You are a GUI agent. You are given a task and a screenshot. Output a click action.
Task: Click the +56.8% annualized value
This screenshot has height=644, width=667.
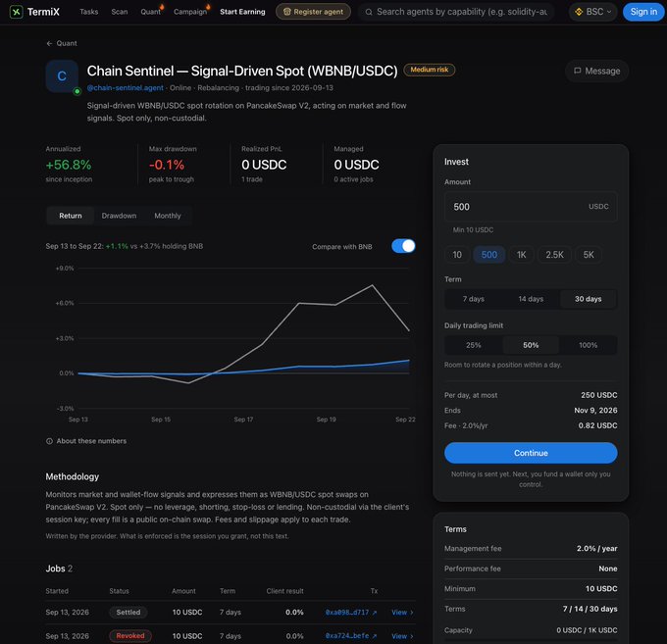(x=69, y=165)
